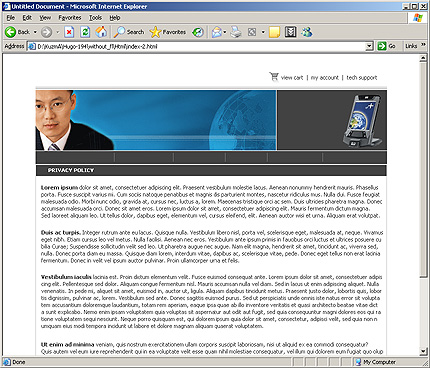Expand the Links toolbar chevron

pos(423,45)
